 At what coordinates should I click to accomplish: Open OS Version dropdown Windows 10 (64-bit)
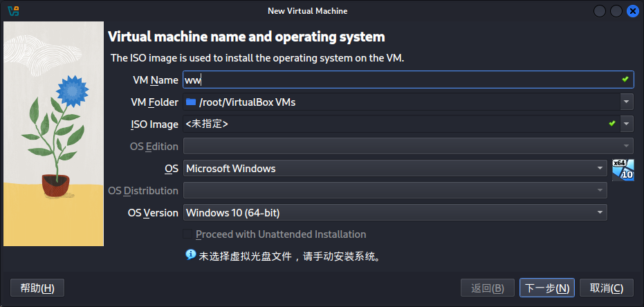395,212
